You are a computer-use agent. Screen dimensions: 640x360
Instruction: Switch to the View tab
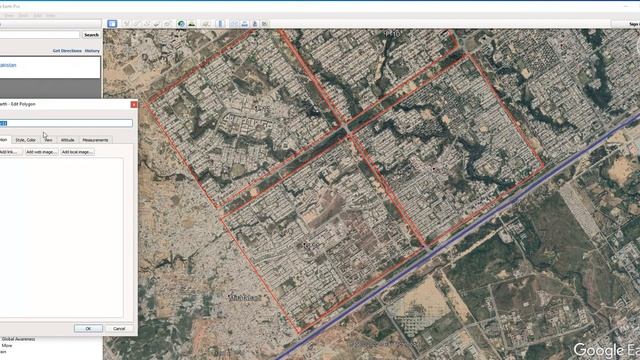(48, 140)
